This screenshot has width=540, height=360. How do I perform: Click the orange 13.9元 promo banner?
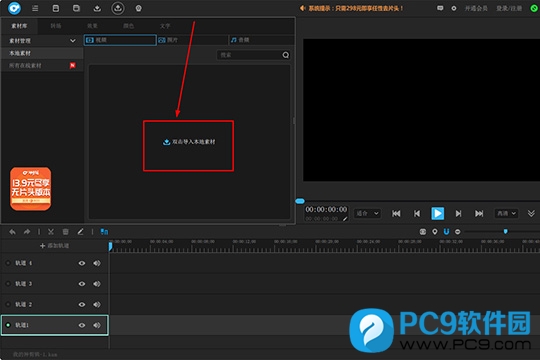point(31,189)
